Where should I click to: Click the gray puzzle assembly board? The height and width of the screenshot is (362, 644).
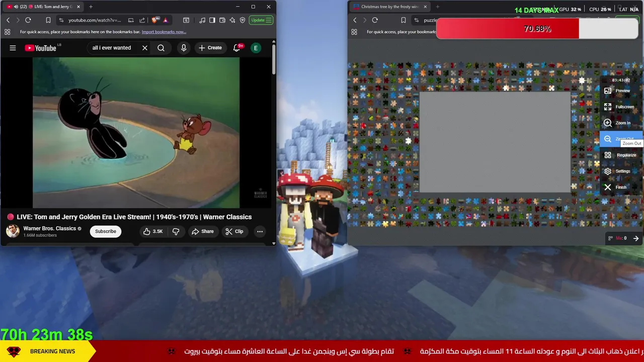496,142
